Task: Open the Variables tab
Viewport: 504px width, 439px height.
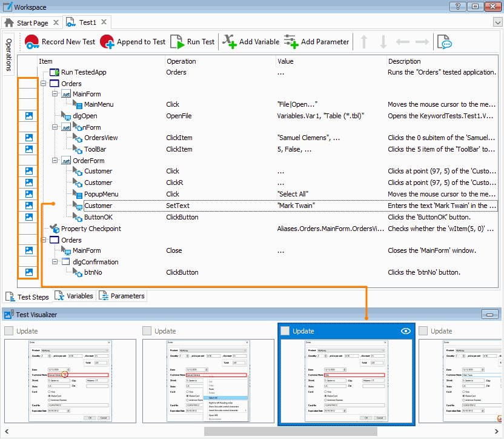Action: click(x=74, y=296)
